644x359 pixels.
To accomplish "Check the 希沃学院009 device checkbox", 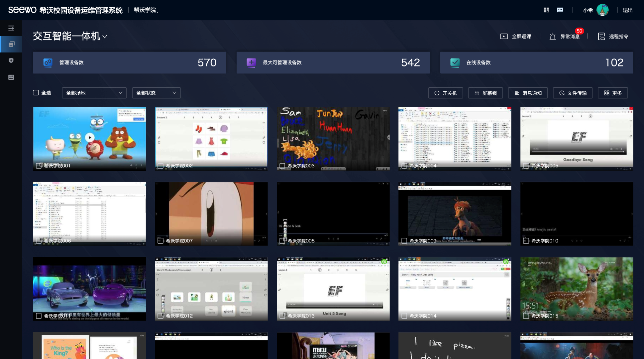I will point(404,241).
